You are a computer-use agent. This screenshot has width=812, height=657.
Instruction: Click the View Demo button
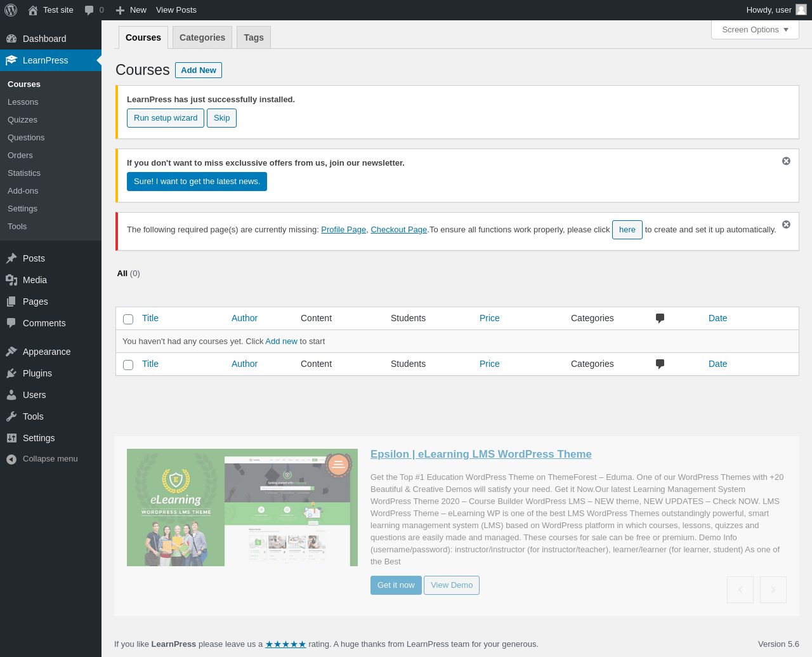[x=452, y=585]
